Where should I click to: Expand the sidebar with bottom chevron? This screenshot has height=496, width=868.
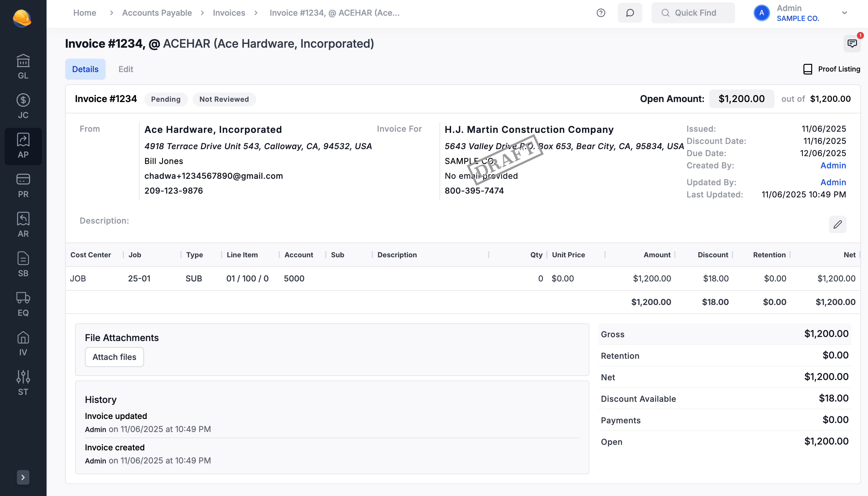pos(23,477)
